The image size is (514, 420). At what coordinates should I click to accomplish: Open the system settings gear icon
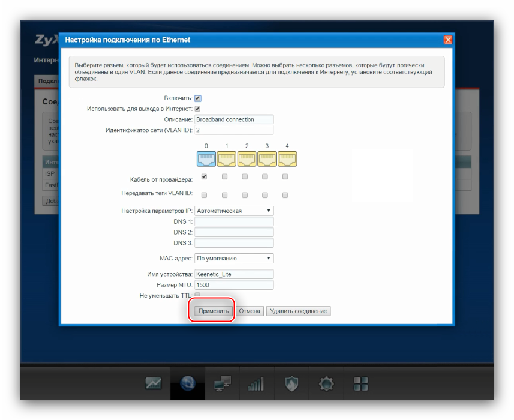pyautogui.click(x=326, y=383)
